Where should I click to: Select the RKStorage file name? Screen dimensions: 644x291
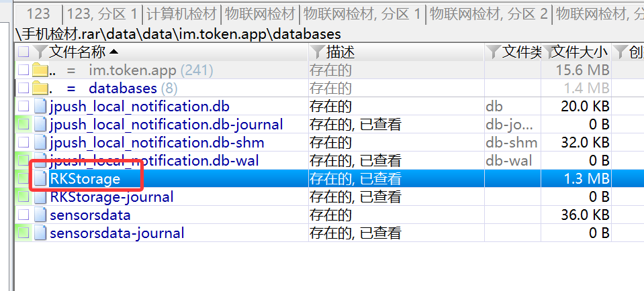[85, 179]
